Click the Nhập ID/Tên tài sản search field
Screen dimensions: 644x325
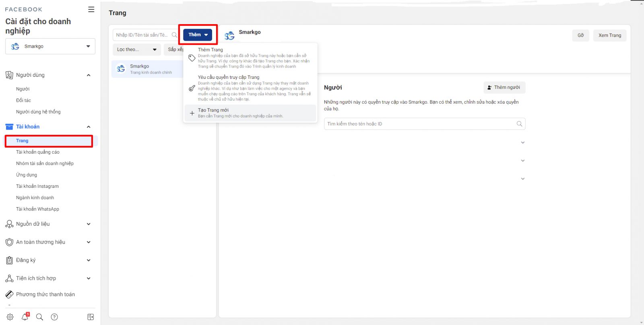146,35
